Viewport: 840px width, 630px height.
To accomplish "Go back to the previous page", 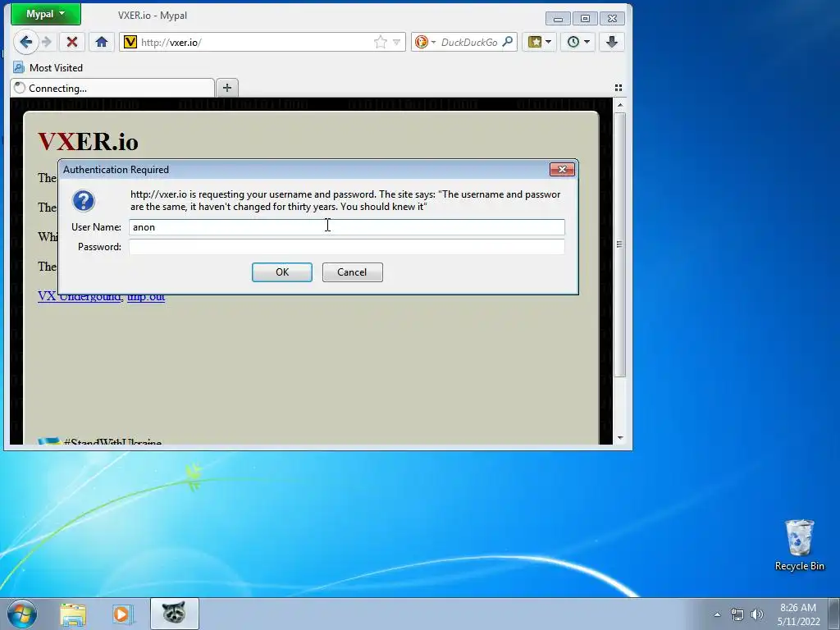I will [x=25, y=42].
